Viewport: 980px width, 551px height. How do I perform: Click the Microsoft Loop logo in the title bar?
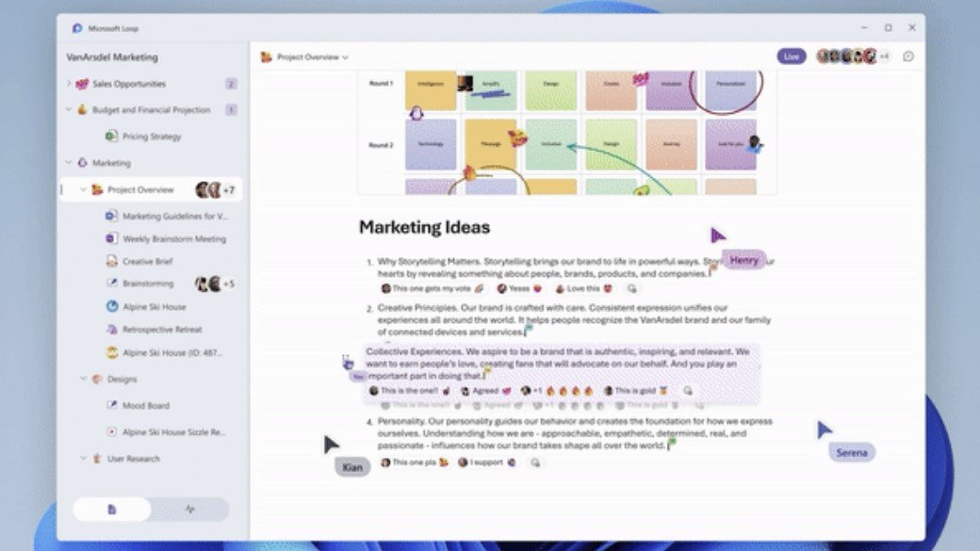tap(77, 28)
